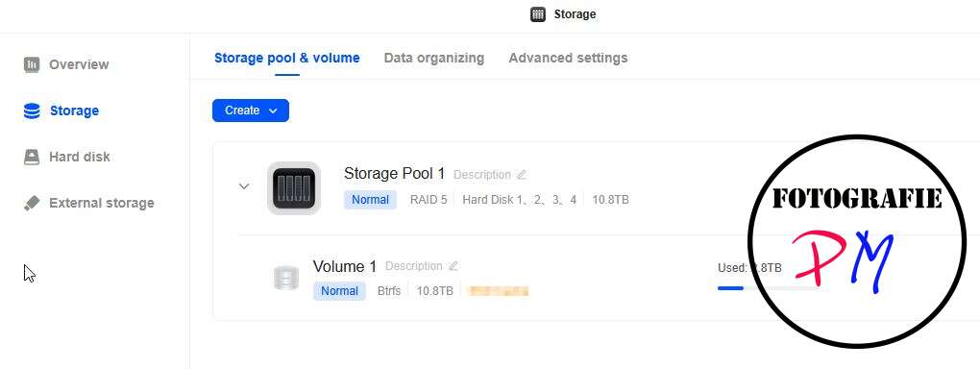Open the Hard disk sidebar icon
This screenshot has height=369, width=980.
[32, 157]
